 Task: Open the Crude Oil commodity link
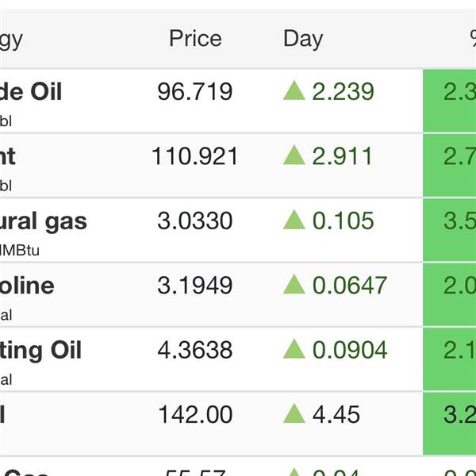tap(32, 92)
